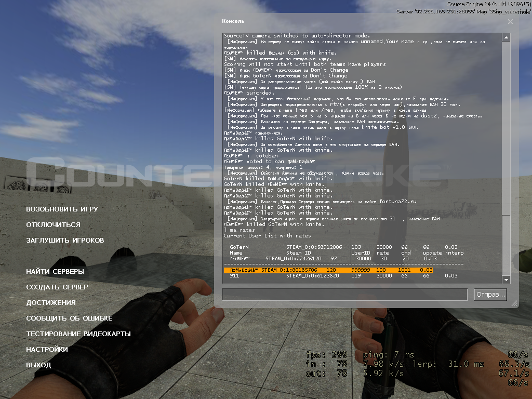Screen dimensions: 532x399
Task: Click the 'voted to ban' console line
Action: pos(270,162)
